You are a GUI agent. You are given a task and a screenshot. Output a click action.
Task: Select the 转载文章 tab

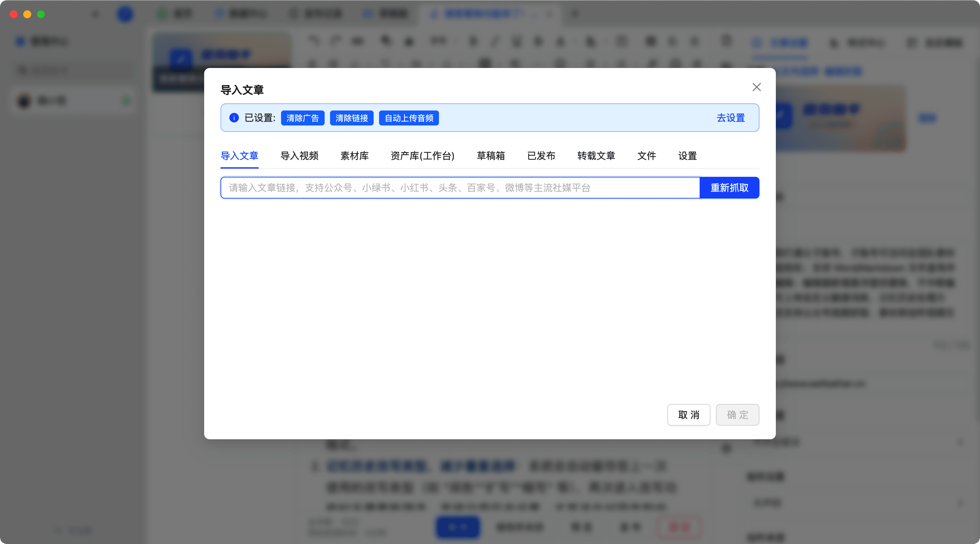(x=596, y=156)
